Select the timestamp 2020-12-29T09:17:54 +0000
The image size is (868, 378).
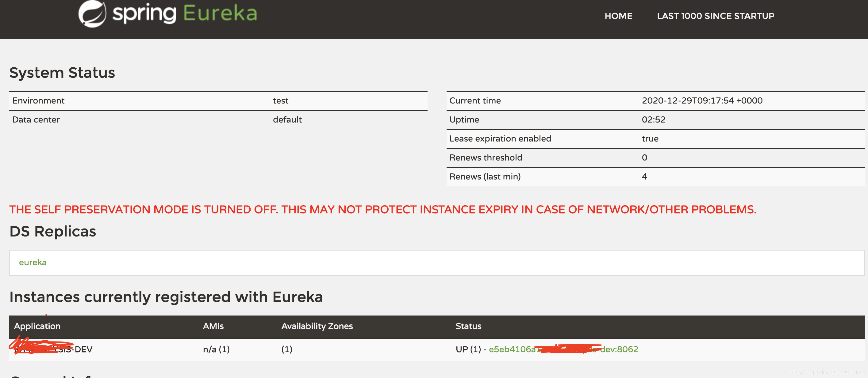click(x=702, y=101)
